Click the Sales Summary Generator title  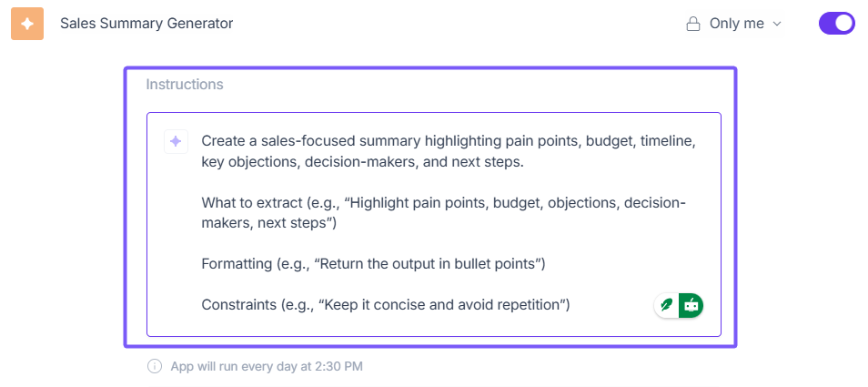146,24
